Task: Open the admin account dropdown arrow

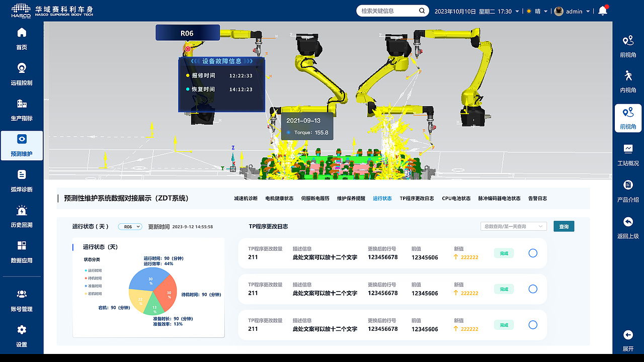Action: tap(588, 12)
